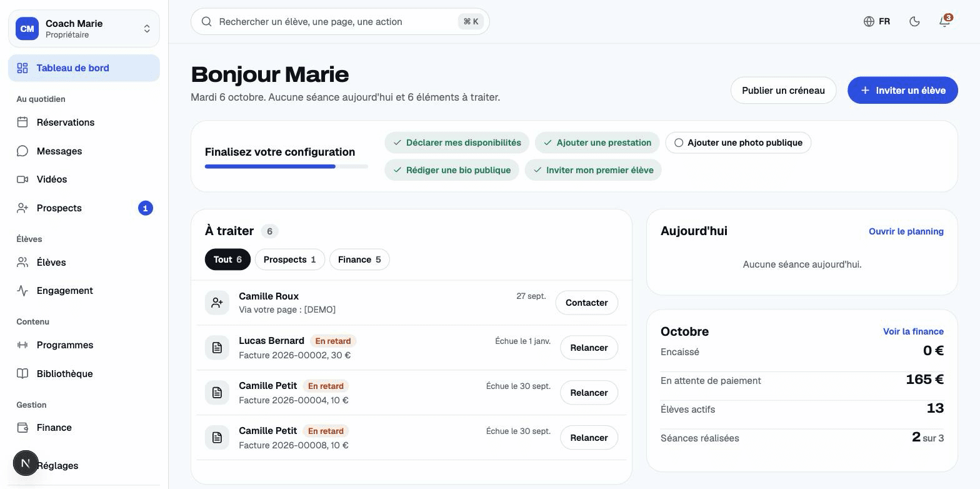Expand the Coach Marie account switcher
The image size is (980, 489).
click(84, 29)
